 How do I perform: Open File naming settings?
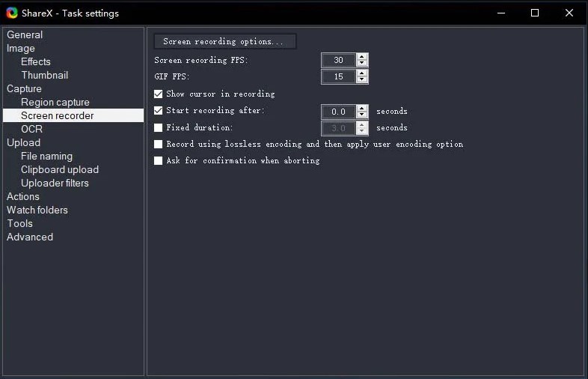[x=46, y=157]
